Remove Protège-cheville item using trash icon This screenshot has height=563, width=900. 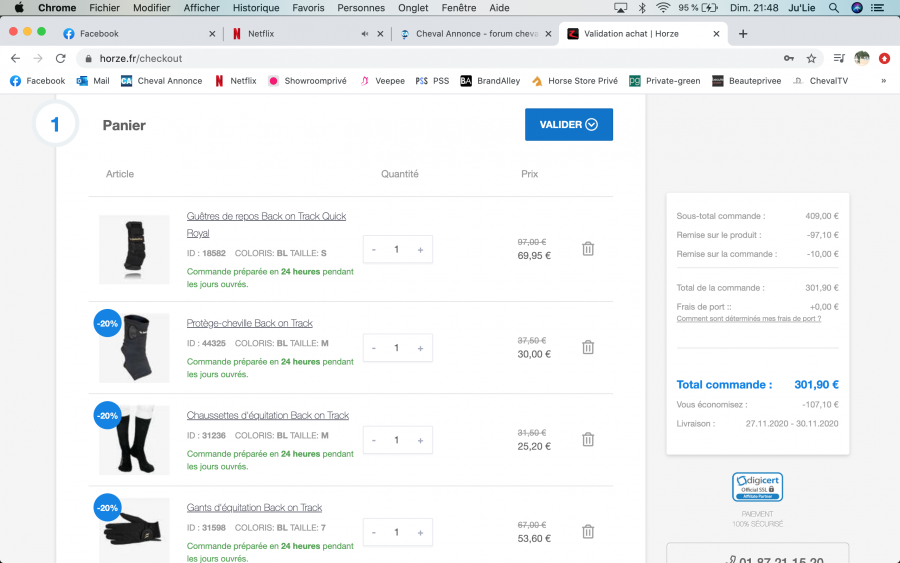(588, 347)
